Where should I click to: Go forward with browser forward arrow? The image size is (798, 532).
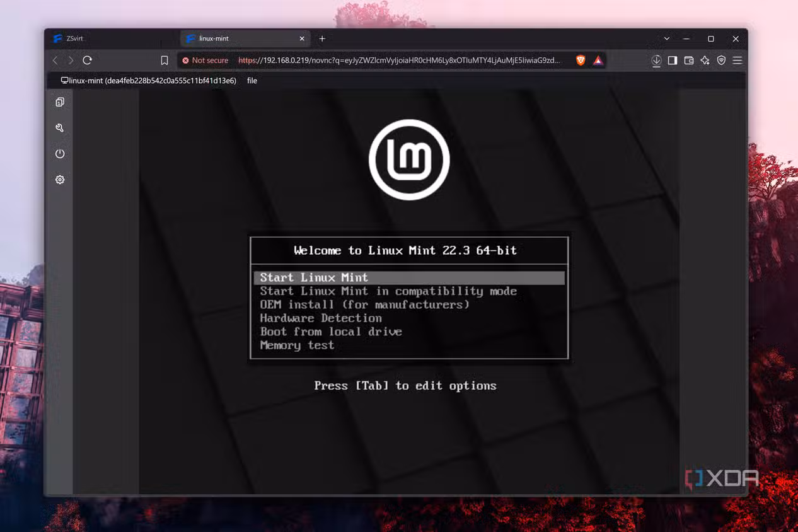71,60
